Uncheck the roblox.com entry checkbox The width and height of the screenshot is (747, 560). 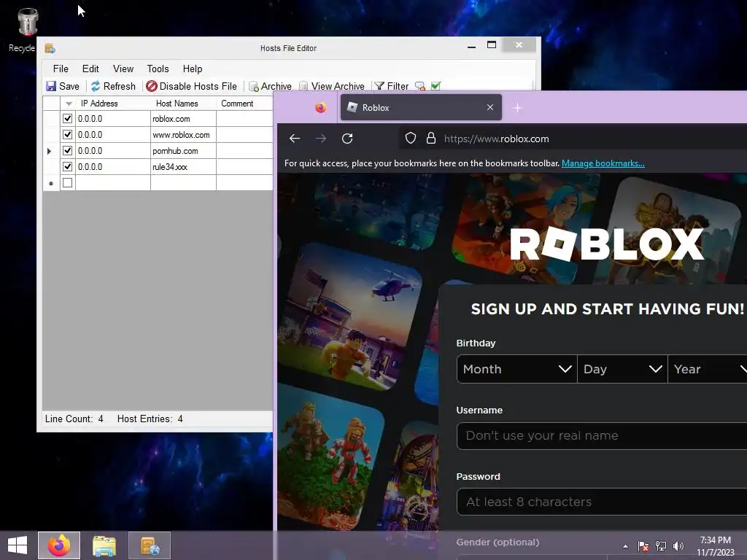pyautogui.click(x=68, y=119)
